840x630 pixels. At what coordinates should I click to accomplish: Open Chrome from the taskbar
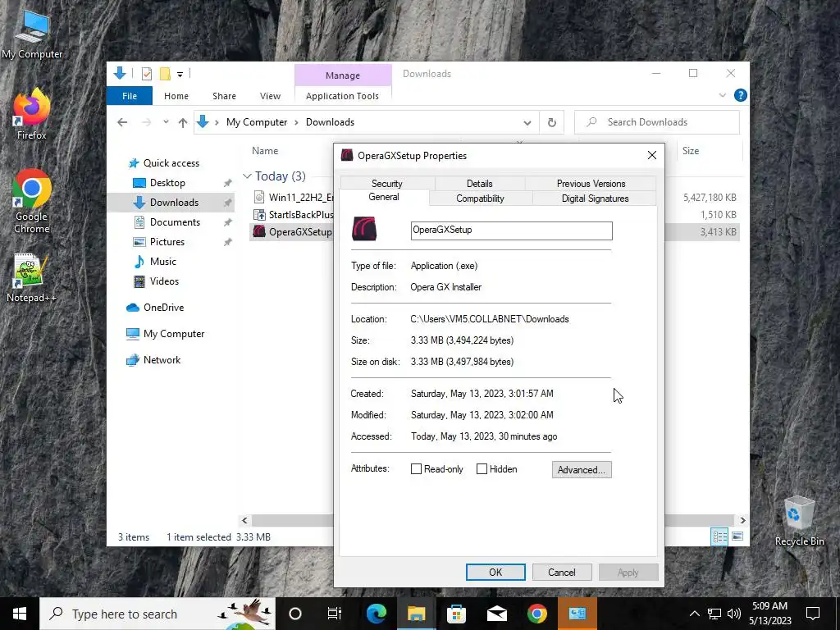pyautogui.click(x=536, y=614)
